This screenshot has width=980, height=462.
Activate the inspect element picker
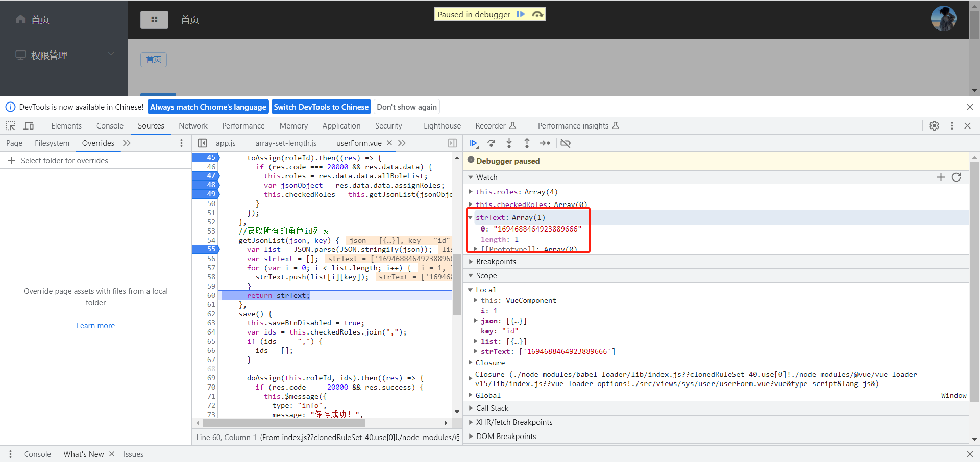click(x=11, y=126)
